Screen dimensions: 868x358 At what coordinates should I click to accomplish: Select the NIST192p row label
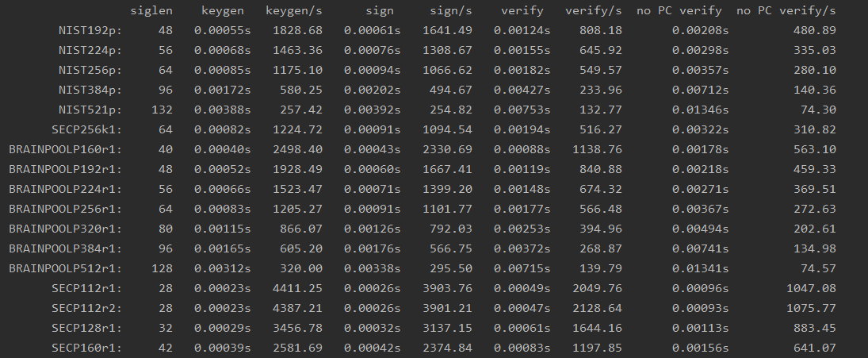click(90, 30)
